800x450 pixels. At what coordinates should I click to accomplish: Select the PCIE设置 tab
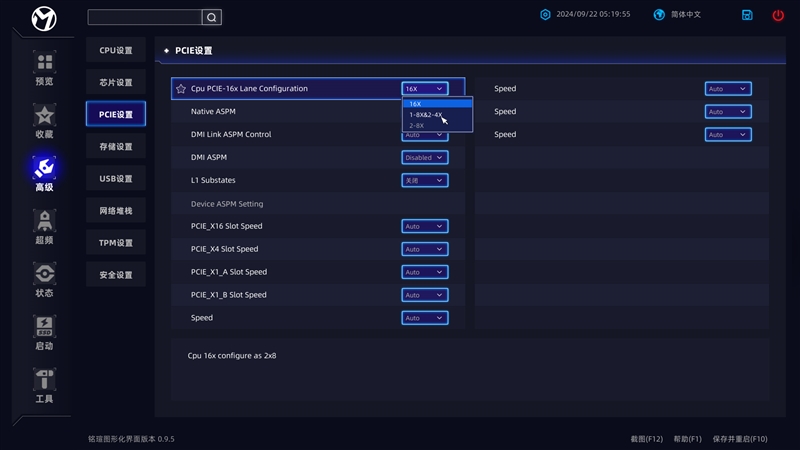(116, 114)
